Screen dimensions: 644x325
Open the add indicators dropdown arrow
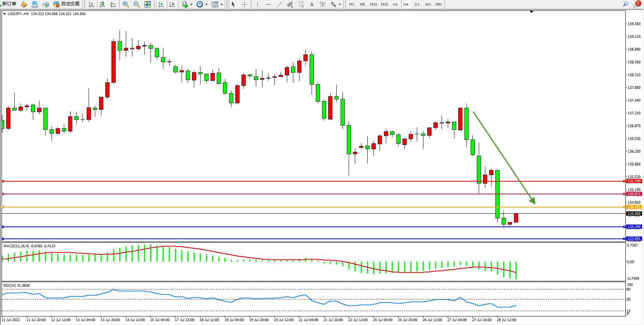[x=191, y=5]
